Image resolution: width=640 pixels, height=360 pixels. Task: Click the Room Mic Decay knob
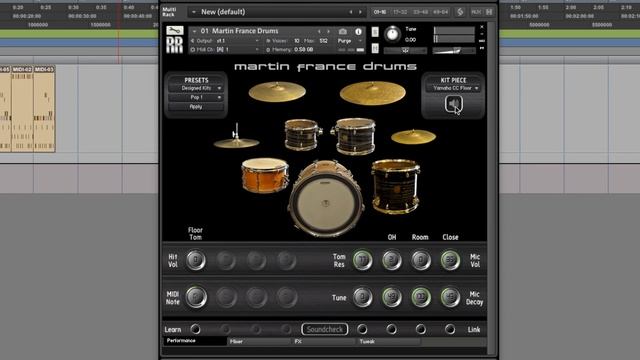(x=421, y=297)
